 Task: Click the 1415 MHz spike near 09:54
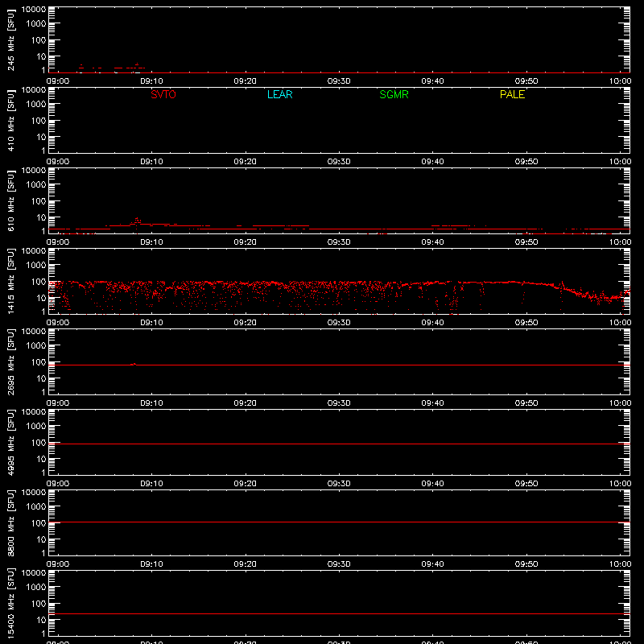coord(562,283)
